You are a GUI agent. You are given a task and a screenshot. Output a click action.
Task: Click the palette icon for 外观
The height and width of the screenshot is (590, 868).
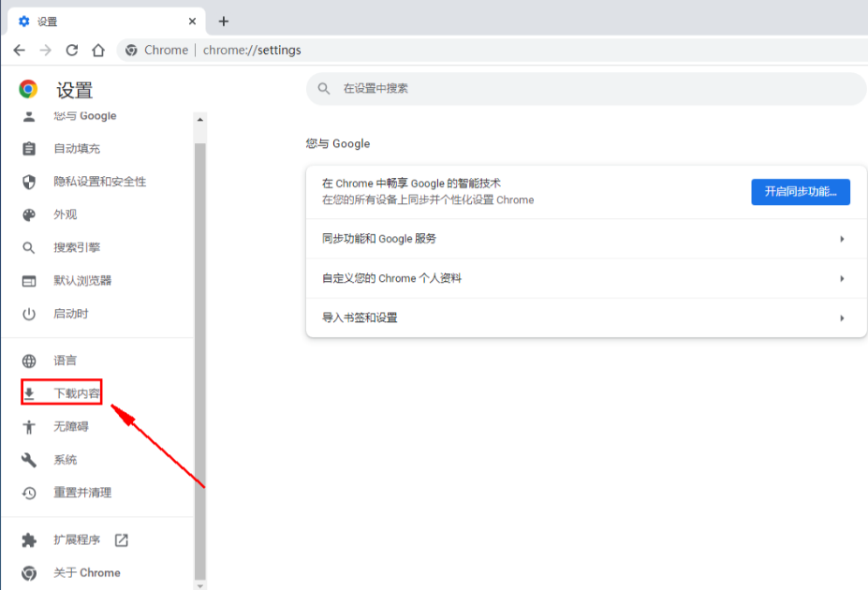29,214
